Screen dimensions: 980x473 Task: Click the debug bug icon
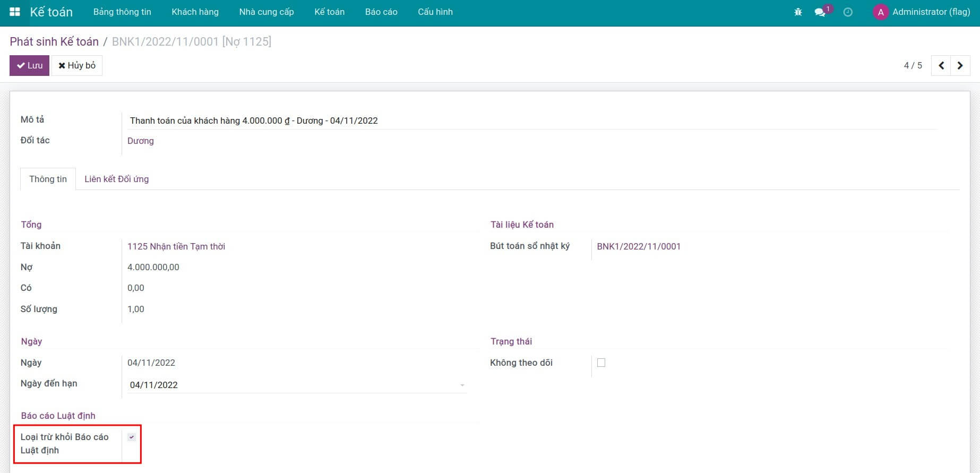[798, 12]
